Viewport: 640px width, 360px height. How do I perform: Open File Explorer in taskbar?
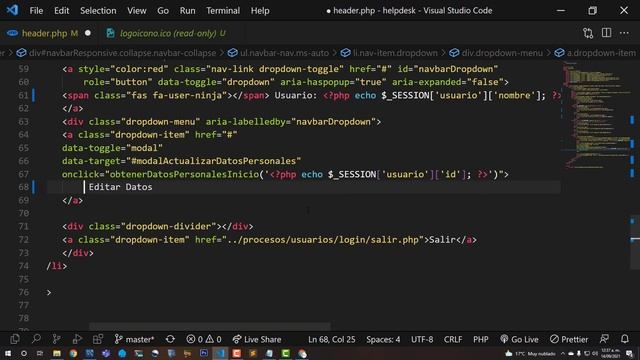(x=57, y=353)
